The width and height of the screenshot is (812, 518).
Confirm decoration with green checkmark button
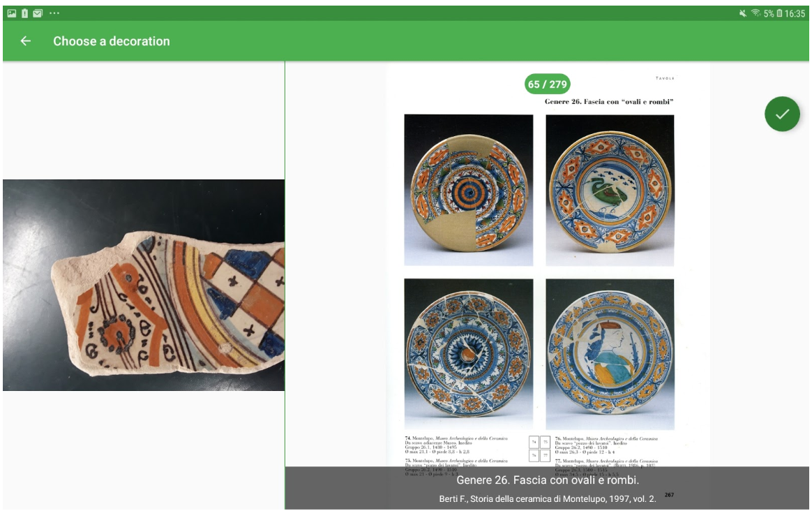(782, 114)
